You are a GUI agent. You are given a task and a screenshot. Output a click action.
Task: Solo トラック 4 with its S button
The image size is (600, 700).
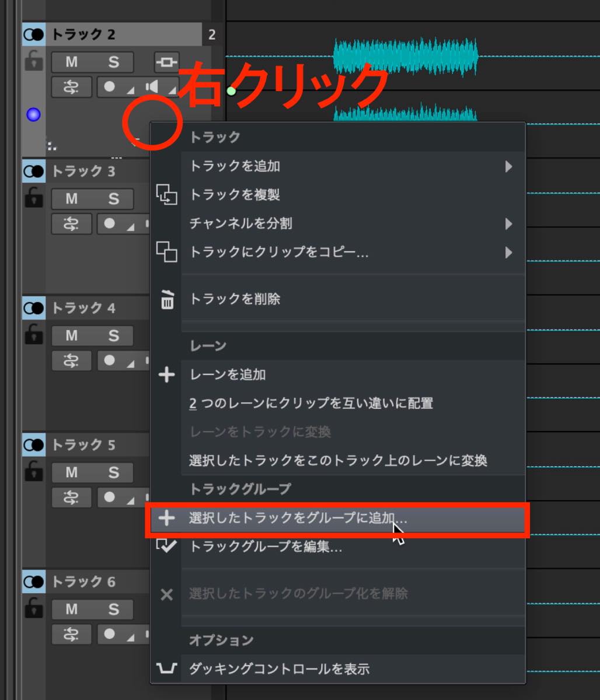coord(113,335)
